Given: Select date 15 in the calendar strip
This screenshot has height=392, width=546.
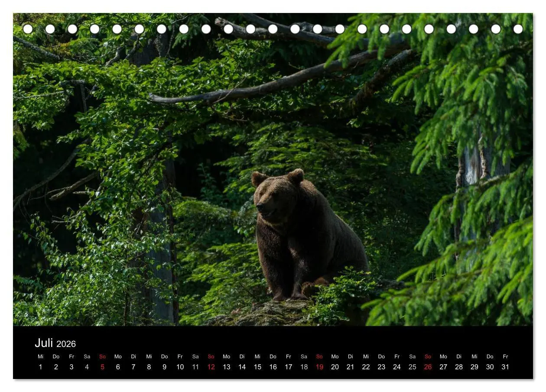Looking at the screenshot, I should [257, 367].
